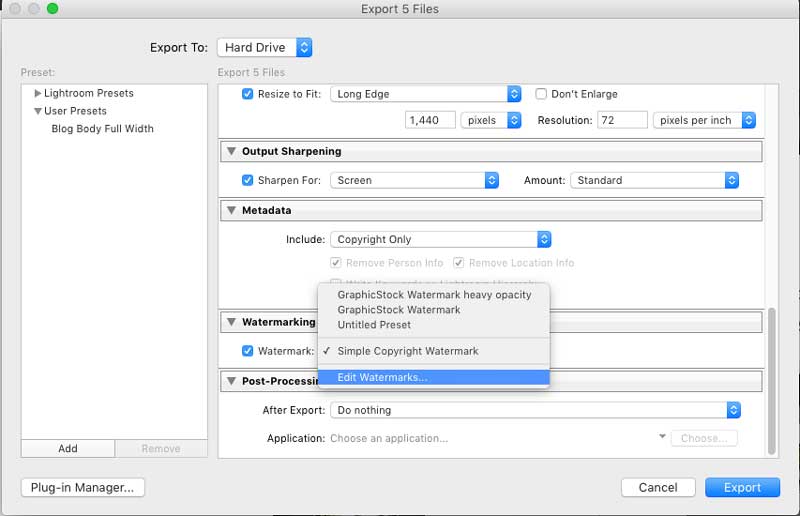The image size is (800, 516).
Task: Enable the Don't Enlarge checkbox
Action: 541,94
